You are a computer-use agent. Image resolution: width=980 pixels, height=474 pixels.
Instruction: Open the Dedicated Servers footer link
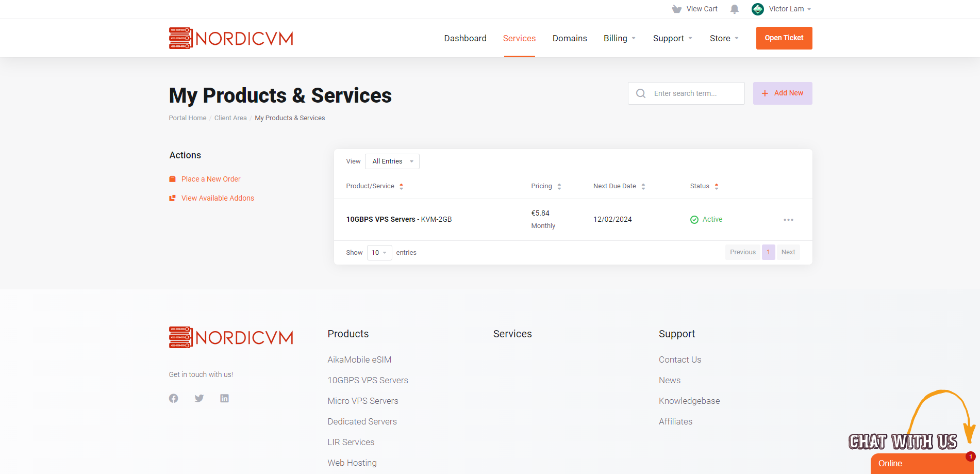[362, 421]
